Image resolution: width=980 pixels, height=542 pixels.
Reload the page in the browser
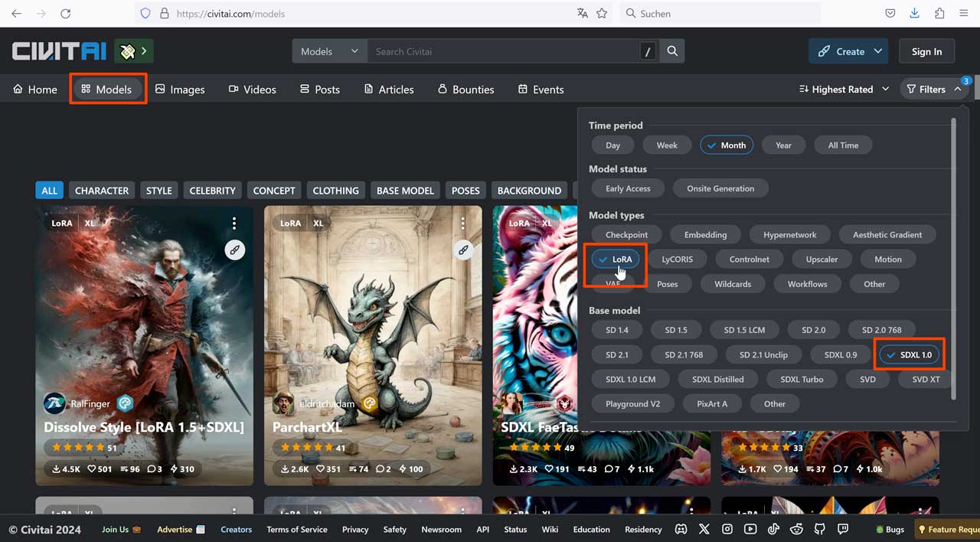[x=66, y=13]
